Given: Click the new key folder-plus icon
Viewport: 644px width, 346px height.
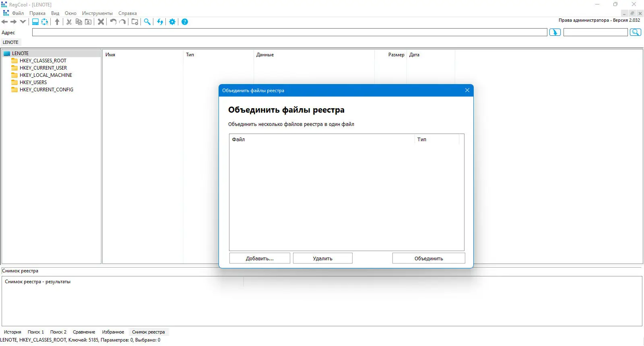Looking at the screenshot, I should 135,22.
